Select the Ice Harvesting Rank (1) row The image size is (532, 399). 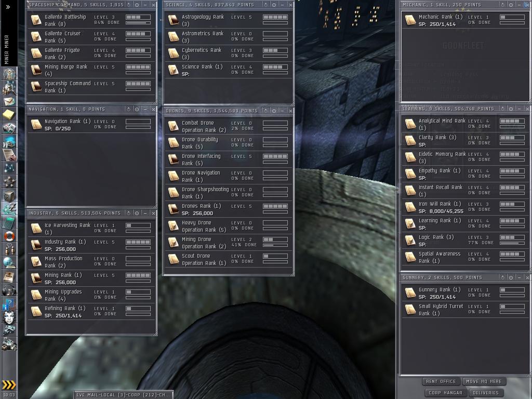91,229
